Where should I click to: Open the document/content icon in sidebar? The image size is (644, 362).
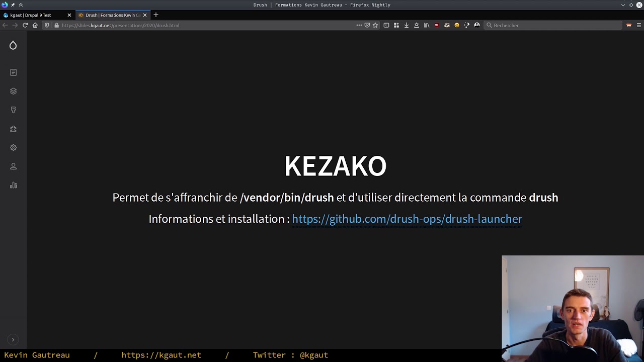point(14,72)
